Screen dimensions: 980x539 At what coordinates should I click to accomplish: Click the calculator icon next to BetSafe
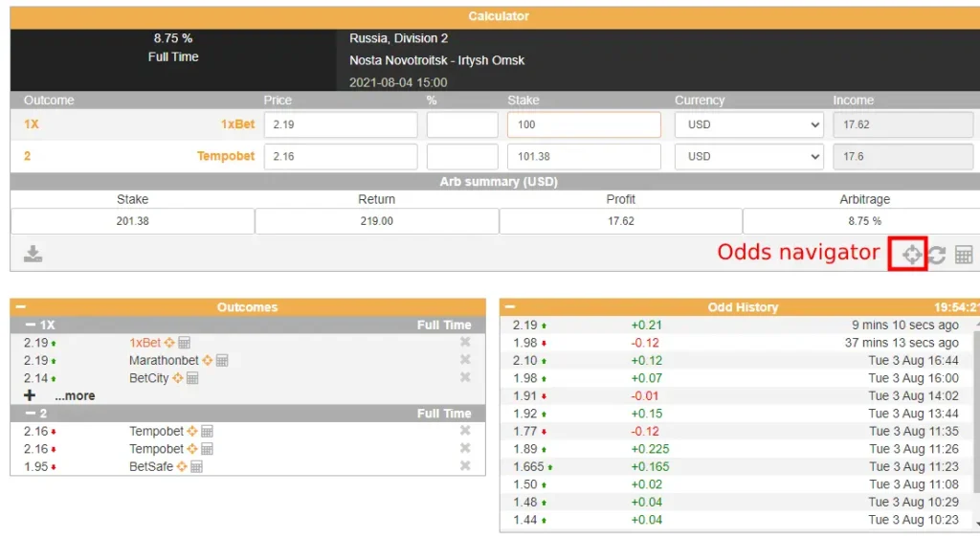coord(197,466)
